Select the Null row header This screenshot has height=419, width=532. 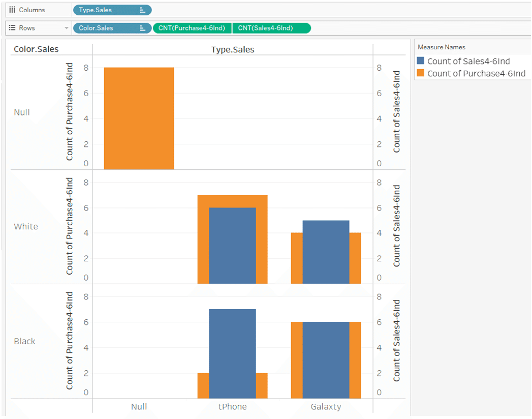tap(22, 112)
